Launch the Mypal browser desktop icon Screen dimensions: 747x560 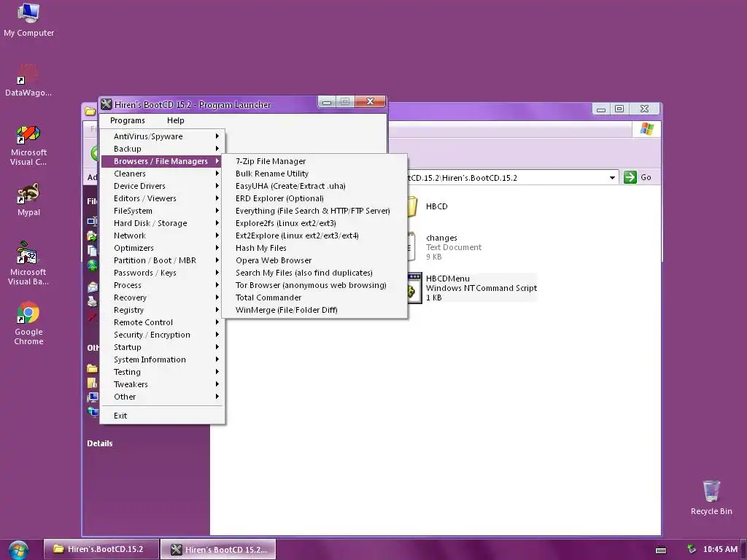28,199
